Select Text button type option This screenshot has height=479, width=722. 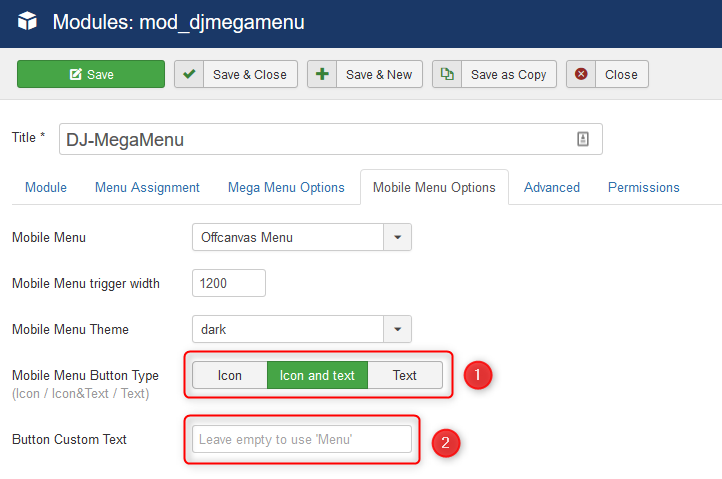(x=405, y=375)
